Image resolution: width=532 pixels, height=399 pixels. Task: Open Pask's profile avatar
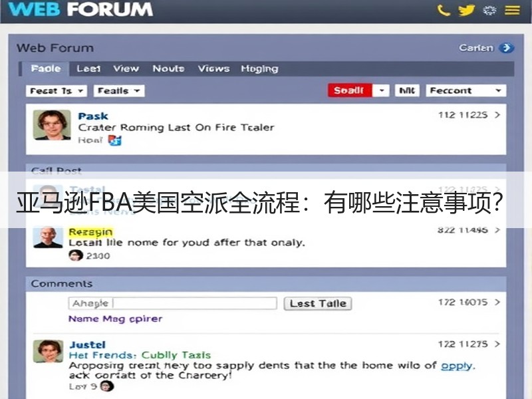point(52,125)
